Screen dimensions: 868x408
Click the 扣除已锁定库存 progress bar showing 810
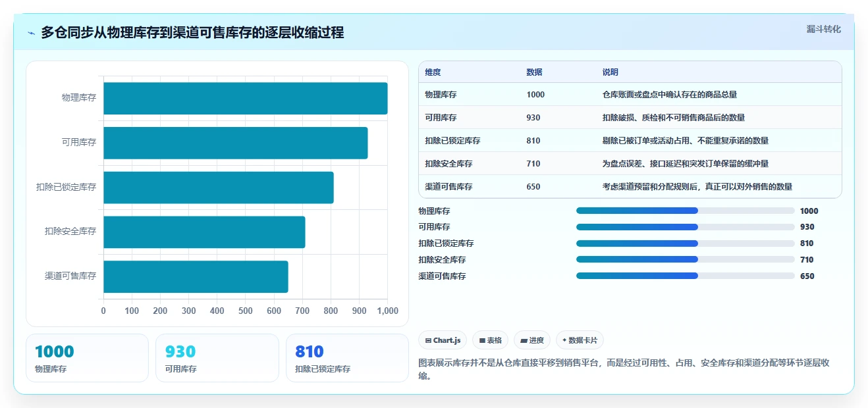coord(686,243)
